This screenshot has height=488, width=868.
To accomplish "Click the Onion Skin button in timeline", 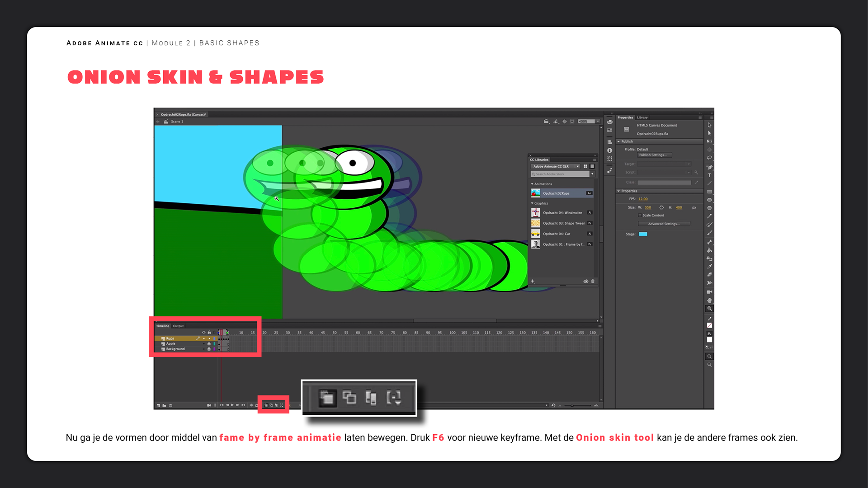I will [x=266, y=405].
